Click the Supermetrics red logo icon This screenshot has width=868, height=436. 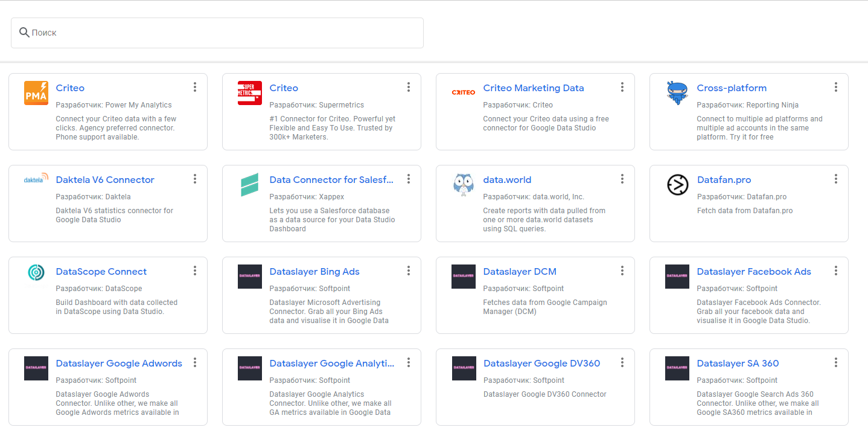click(250, 93)
